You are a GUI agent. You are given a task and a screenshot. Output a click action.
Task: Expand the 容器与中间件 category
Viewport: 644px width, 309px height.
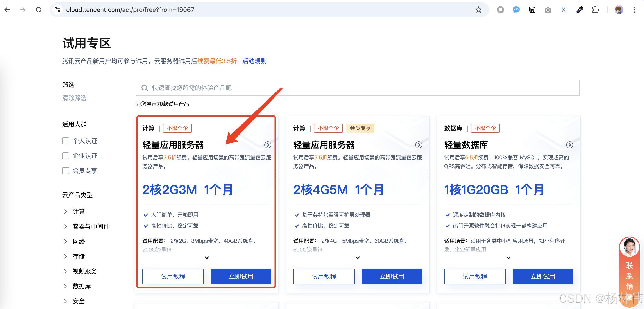91,226
